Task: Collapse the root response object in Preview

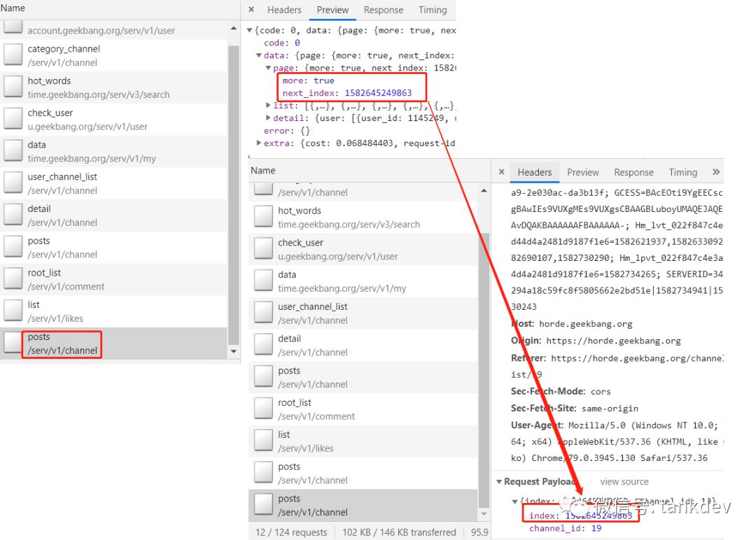Action: tap(250, 30)
